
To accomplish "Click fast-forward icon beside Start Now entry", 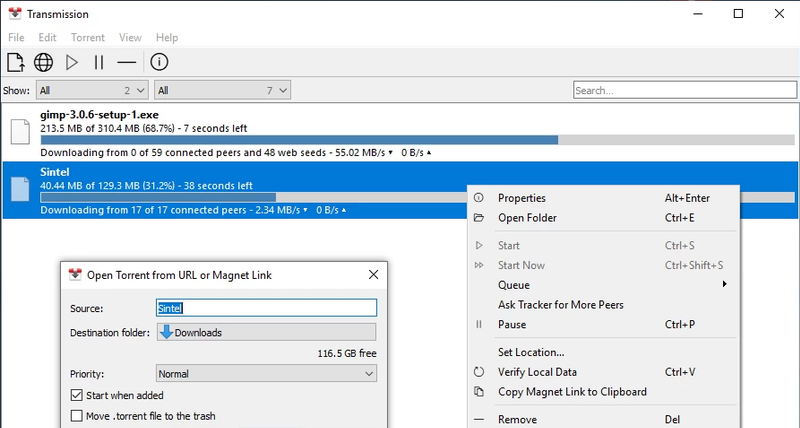I will 479,265.
